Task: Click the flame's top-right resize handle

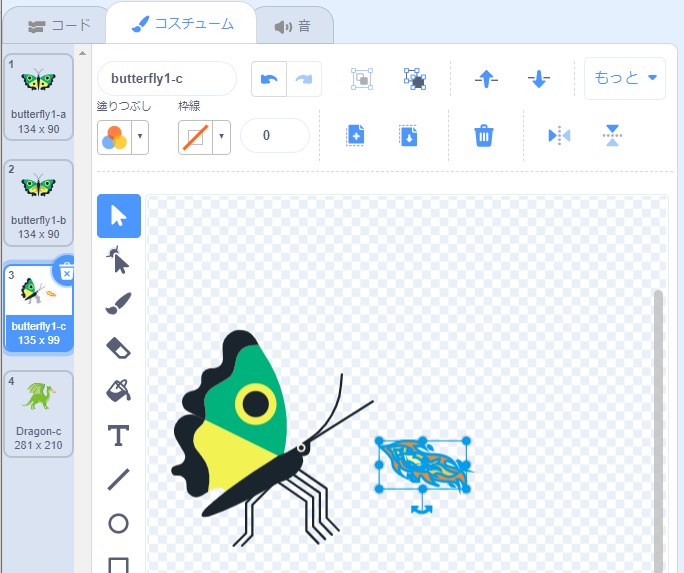Action: (x=466, y=441)
